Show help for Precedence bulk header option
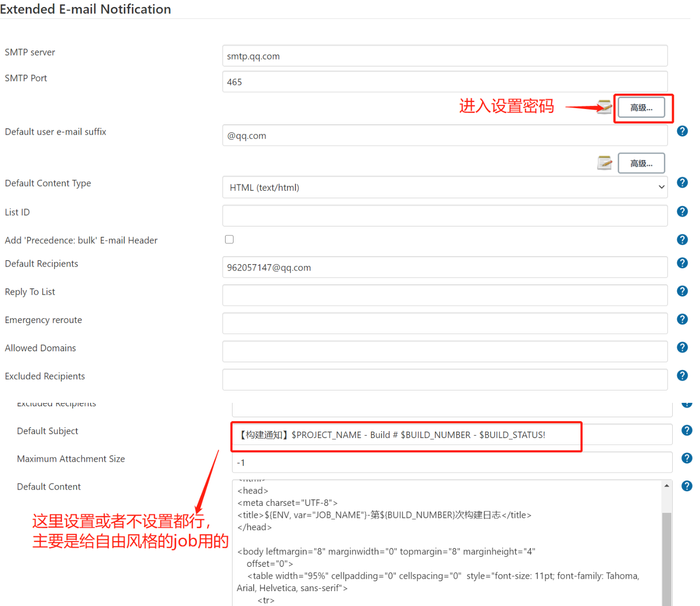700x606 pixels. 682,240
